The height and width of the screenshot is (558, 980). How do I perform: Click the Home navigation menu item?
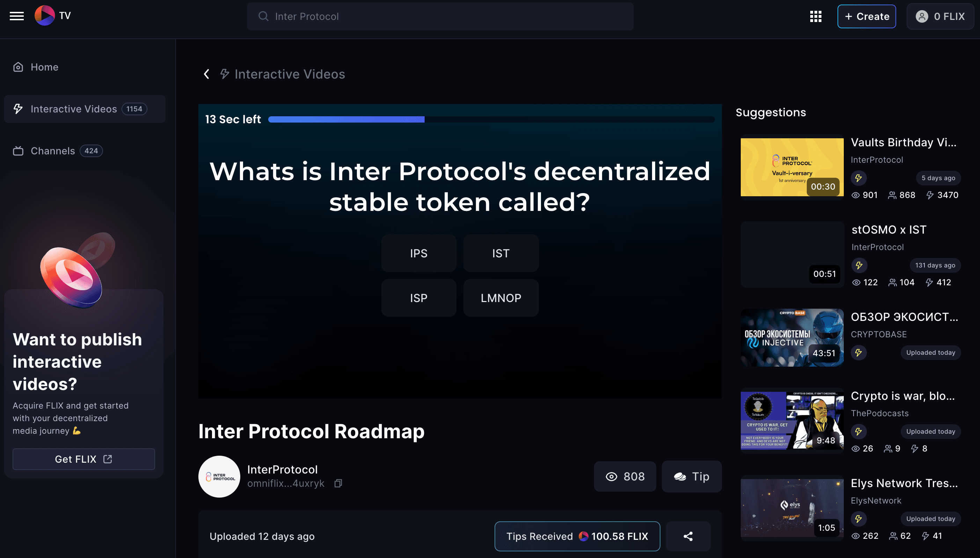click(x=44, y=67)
